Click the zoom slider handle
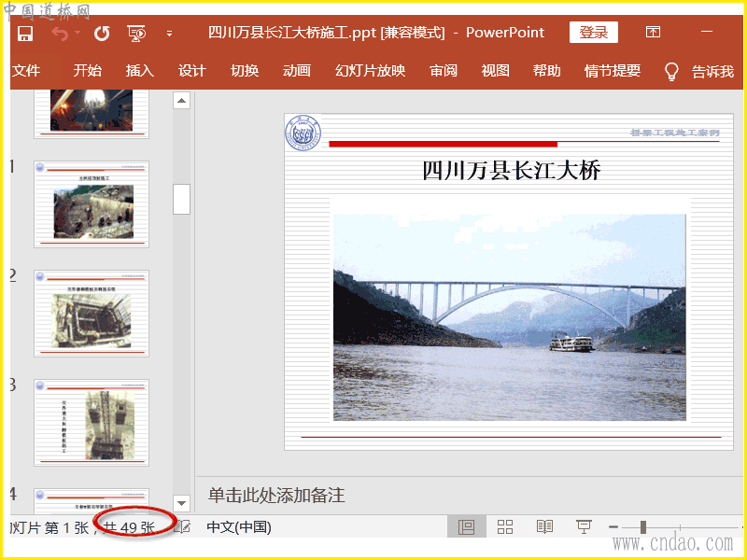747x560 pixels. coord(643,526)
